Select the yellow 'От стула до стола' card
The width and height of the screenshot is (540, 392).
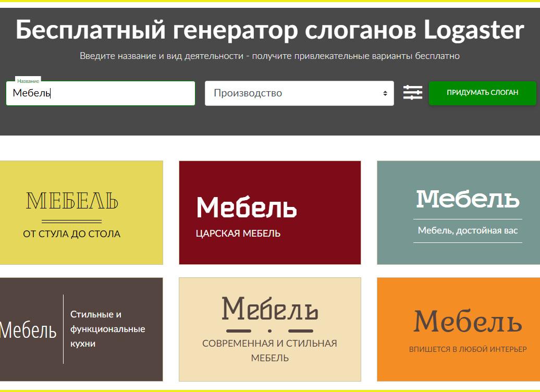pyautogui.click(x=81, y=213)
